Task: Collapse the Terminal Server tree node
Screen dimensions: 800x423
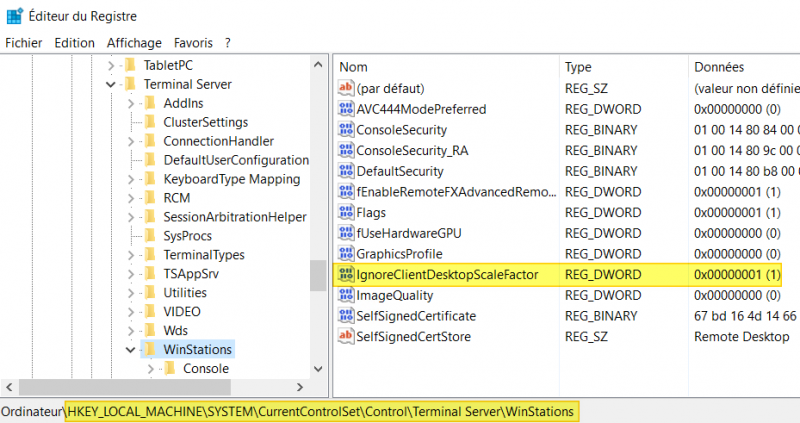Action: pos(111,85)
